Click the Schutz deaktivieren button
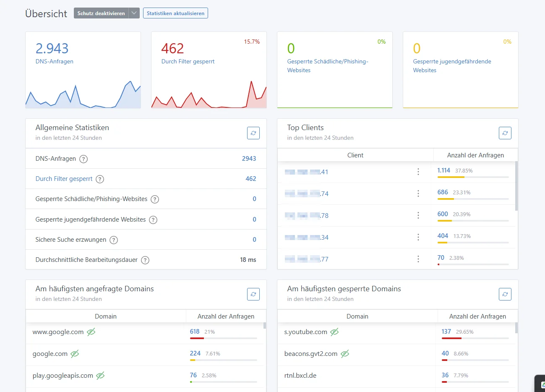 101,13
